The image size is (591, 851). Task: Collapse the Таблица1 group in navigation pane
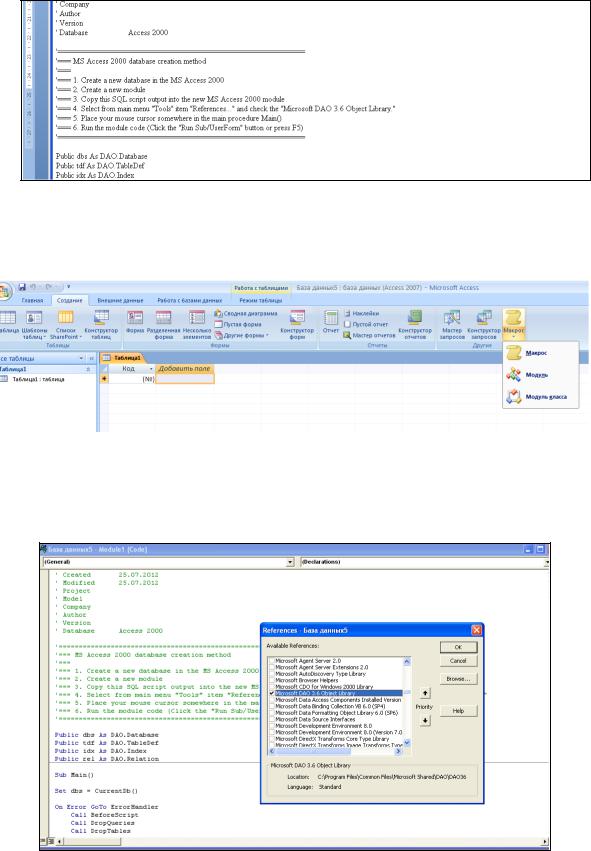pyautogui.click(x=88, y=369)
